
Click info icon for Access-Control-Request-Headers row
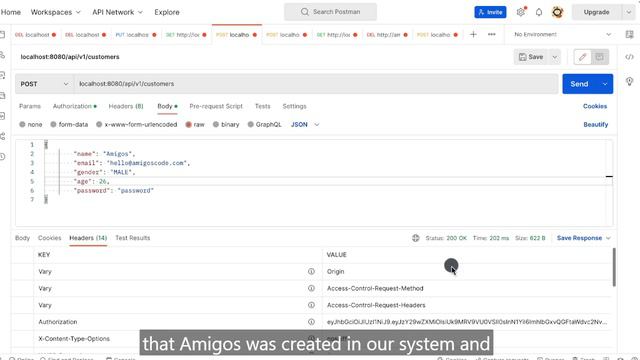click(x=311, y=305)
